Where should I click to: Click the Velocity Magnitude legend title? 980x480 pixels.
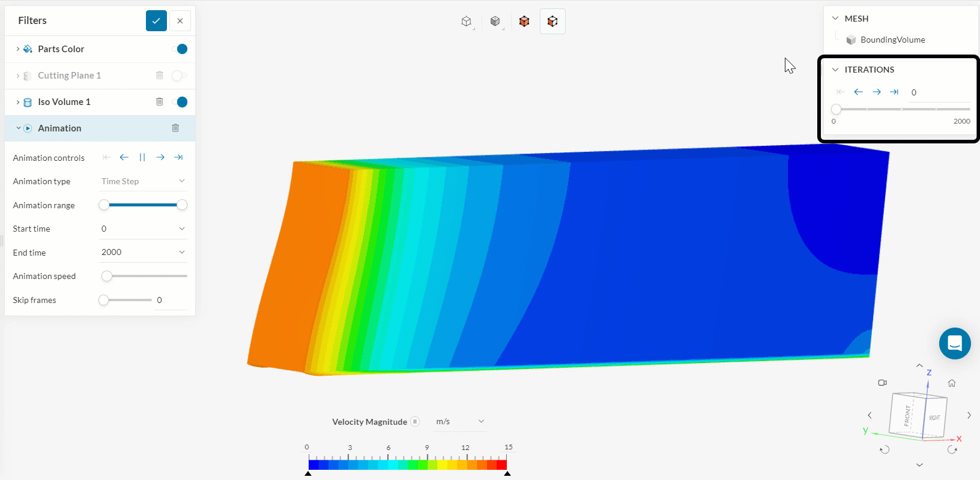370,422
